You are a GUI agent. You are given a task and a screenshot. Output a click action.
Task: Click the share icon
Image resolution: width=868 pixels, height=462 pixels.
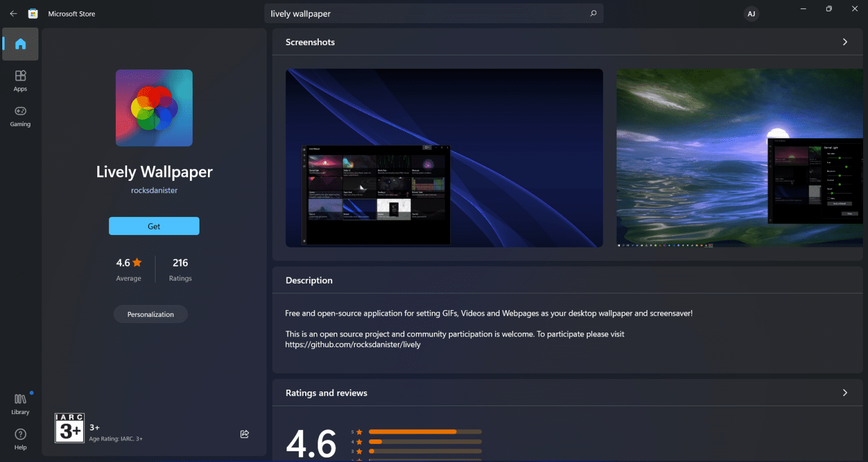[245, 434]
